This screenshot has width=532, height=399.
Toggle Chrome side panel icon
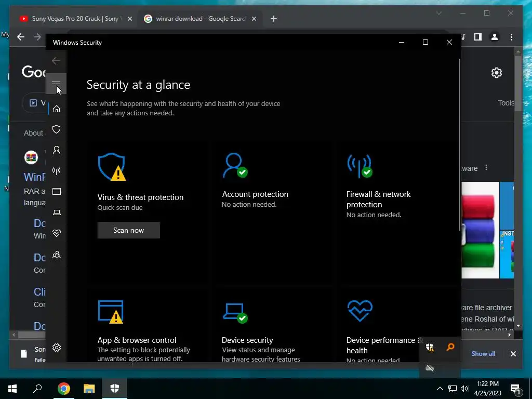[x=478, y=37]
